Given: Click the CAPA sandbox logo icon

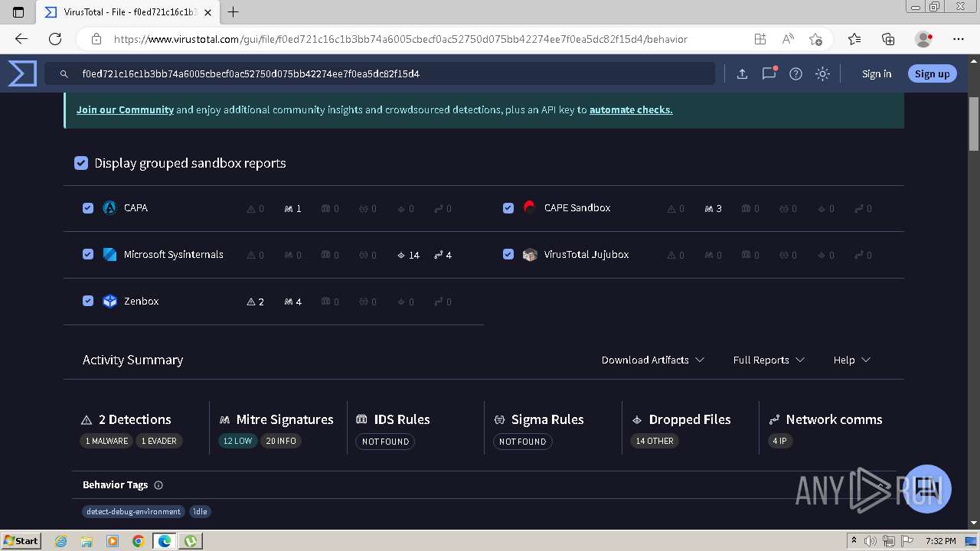Looking at the screenshot, I should [109, 207].
